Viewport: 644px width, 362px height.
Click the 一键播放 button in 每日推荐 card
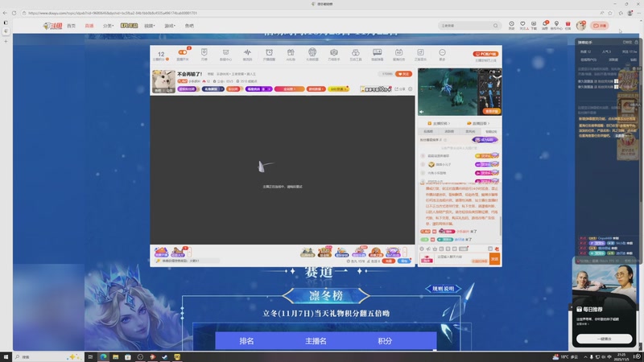[x=604, y=339]
